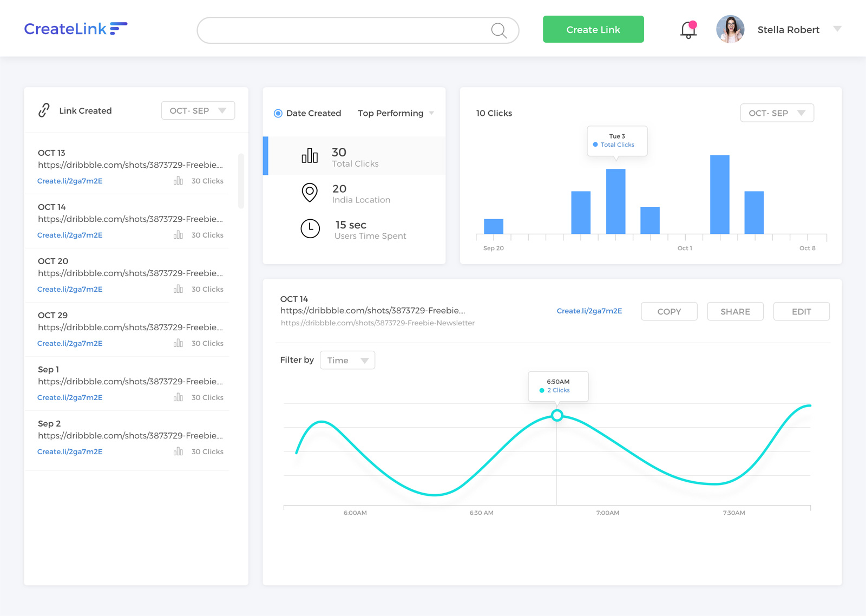Screen dimensions: 866x616
Task: Click Stella Robert's profile avatar
Action: tap(730, 30)
